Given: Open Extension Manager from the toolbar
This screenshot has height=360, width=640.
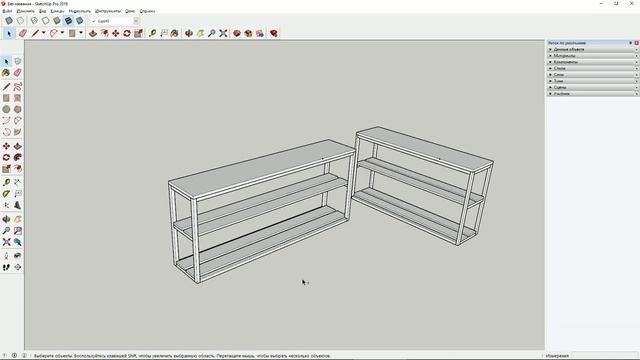Looking at the screenshot, I should (x=274, y=33).
